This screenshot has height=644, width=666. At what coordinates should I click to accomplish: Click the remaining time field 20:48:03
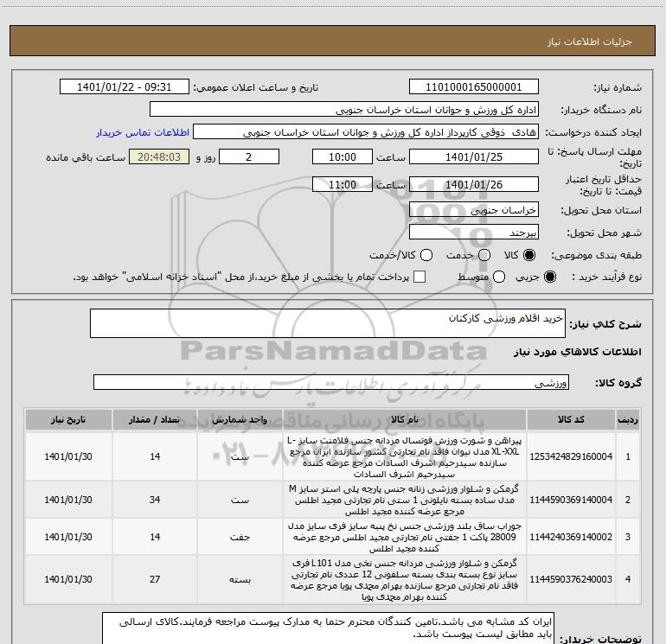(159, 156)
